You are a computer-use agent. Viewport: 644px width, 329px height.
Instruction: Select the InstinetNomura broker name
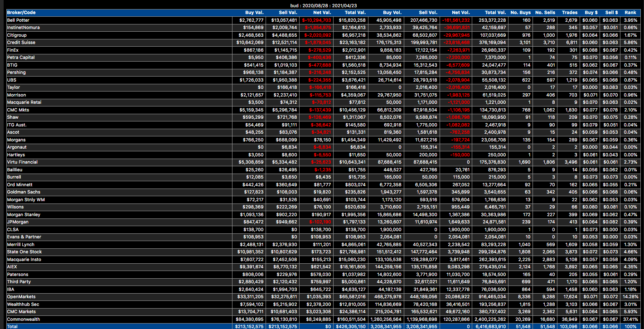23,28
